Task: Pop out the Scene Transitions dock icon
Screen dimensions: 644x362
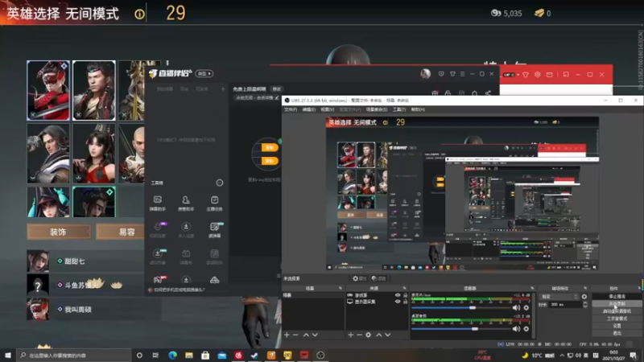Action: tap(585, 288)
